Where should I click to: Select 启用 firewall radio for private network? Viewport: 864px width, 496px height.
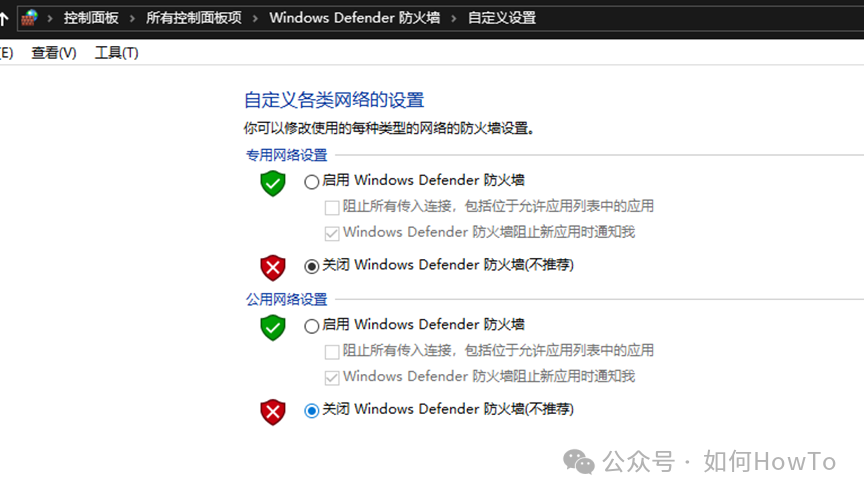(311, 181)
